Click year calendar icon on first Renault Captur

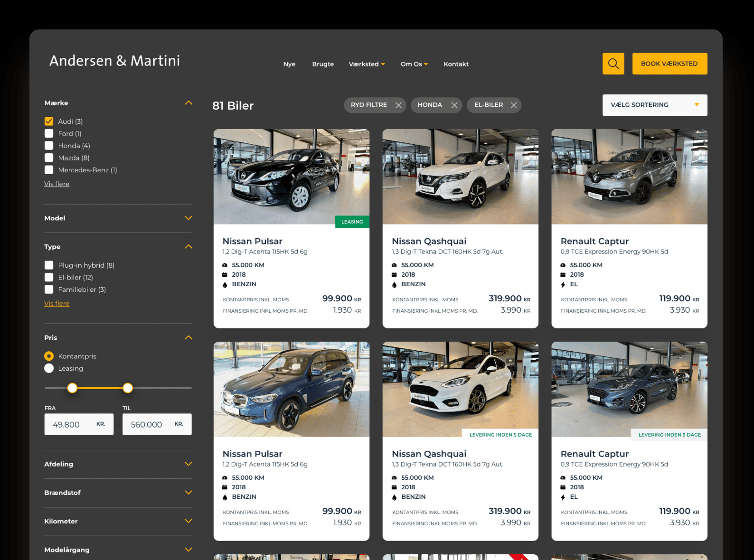point(563,275)
